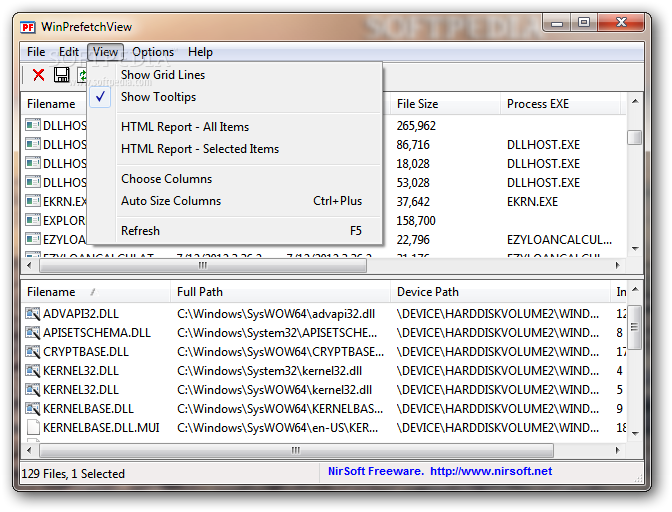This screenshot has height=512, width=672.
Task: Sort upper list by Process EXE column
Action: point(560,104)
